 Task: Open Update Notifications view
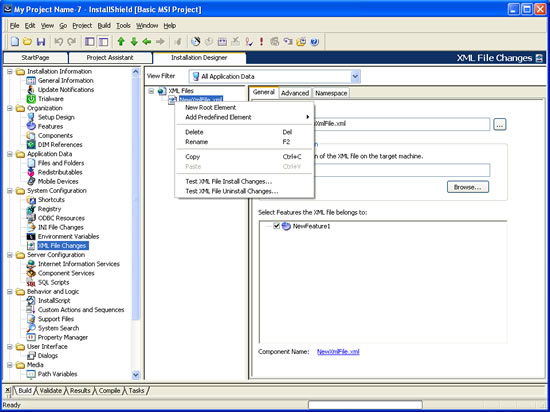66,89
